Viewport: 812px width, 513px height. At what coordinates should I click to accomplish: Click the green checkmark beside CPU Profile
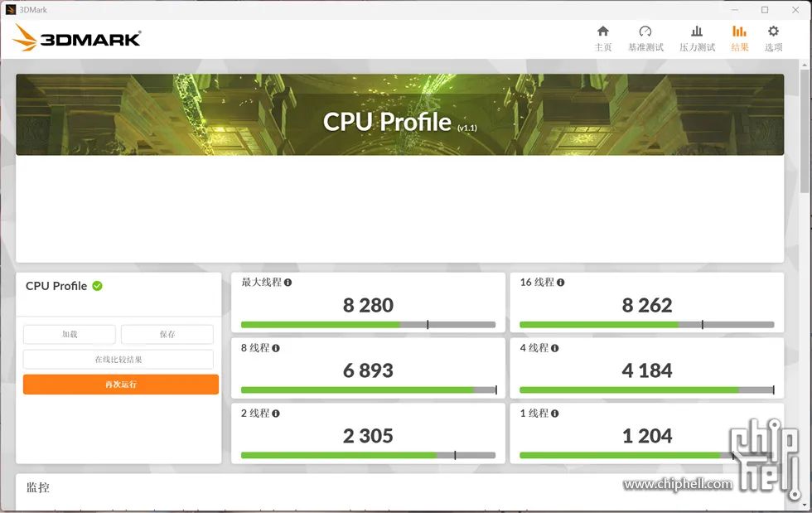[x=98, y=286]
